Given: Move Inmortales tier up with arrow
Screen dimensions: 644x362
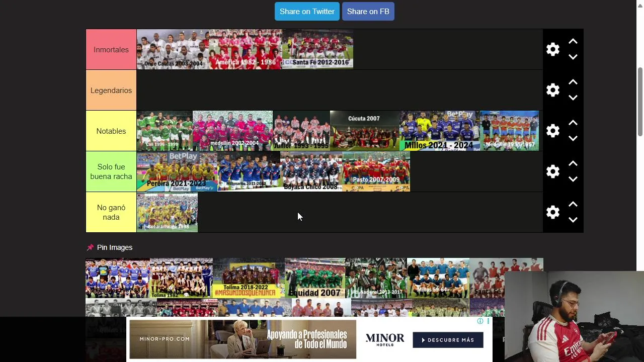Looking at the screenshot, I should click(x=573, y=42).
